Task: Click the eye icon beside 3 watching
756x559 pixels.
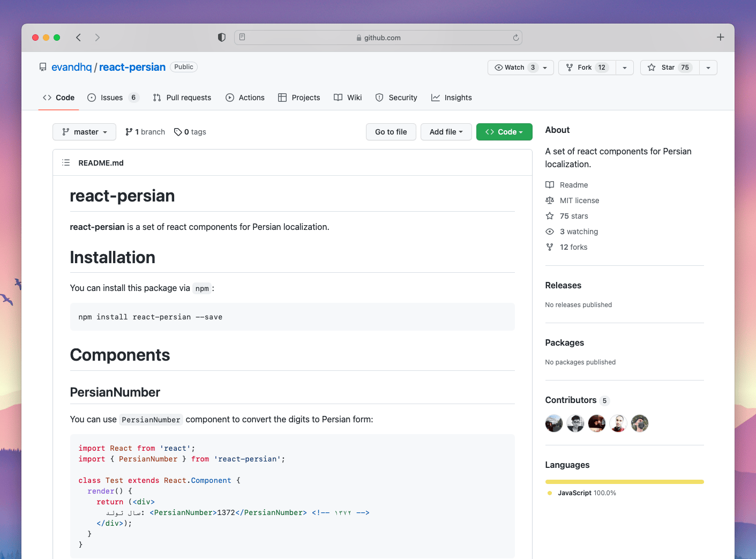Action: [x=550, y=232]
